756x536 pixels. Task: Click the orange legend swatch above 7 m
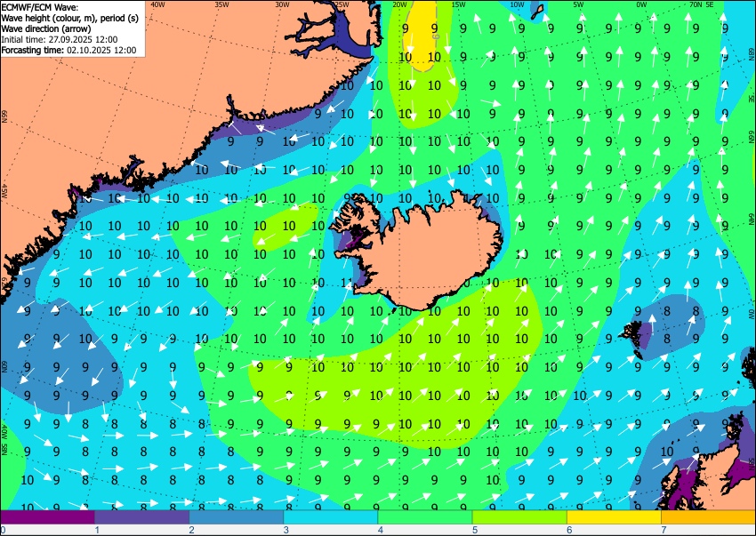pos(709,517)
